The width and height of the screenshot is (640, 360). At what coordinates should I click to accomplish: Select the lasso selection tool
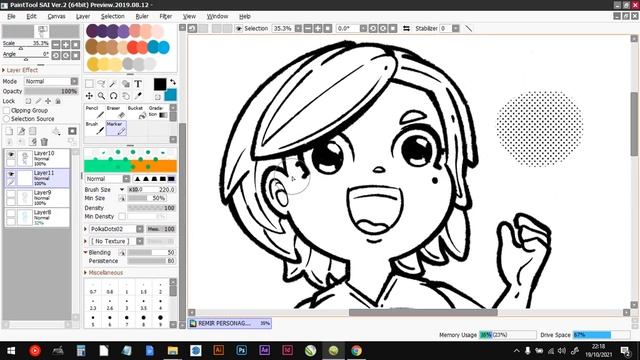[101, 84]
